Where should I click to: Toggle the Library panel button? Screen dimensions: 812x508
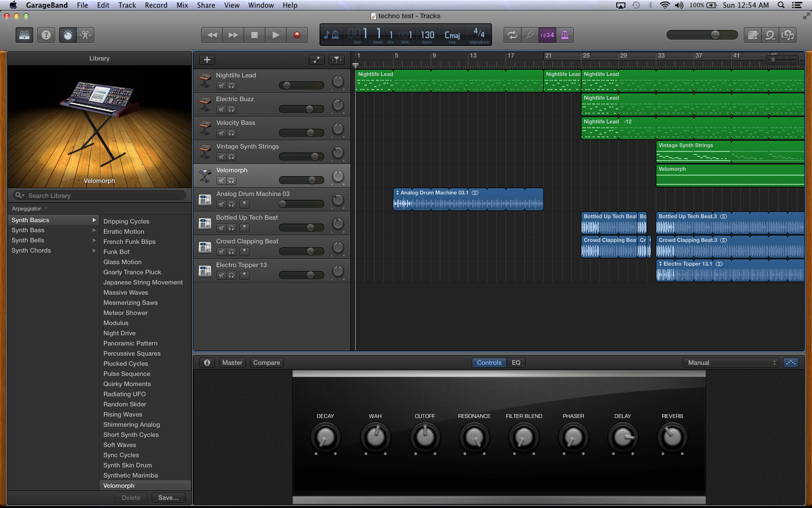[24, 35]
